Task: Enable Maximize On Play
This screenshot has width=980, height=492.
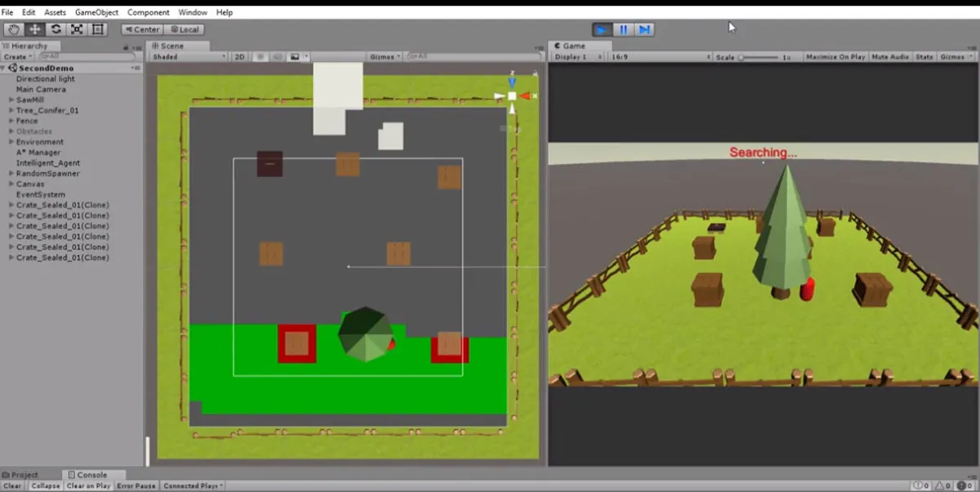Action: tap(835, 57)
